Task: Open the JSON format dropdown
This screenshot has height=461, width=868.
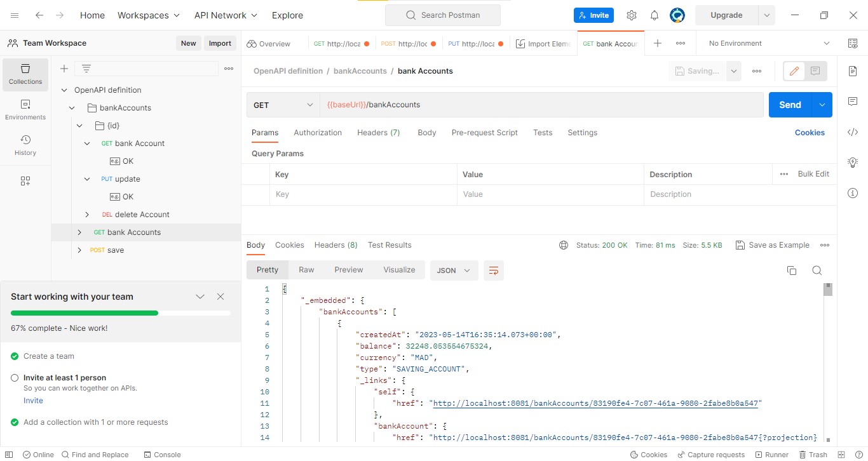Action: [454, 270]
